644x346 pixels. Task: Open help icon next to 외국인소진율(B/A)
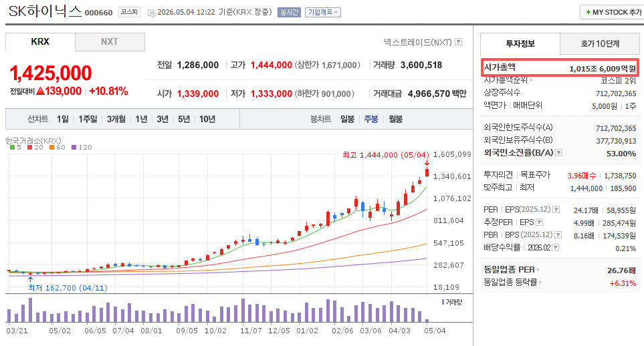pyautogui.click(x=558, y=153)
